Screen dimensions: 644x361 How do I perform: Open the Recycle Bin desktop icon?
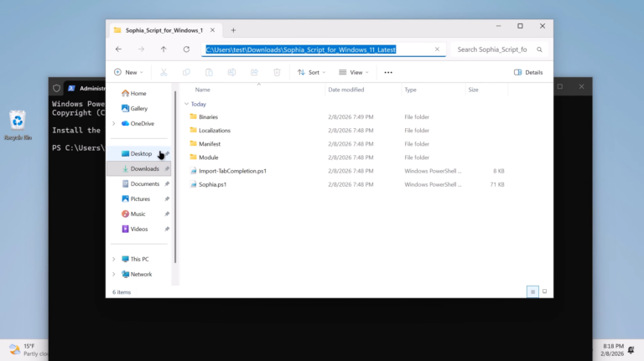[x=18, y=125]
